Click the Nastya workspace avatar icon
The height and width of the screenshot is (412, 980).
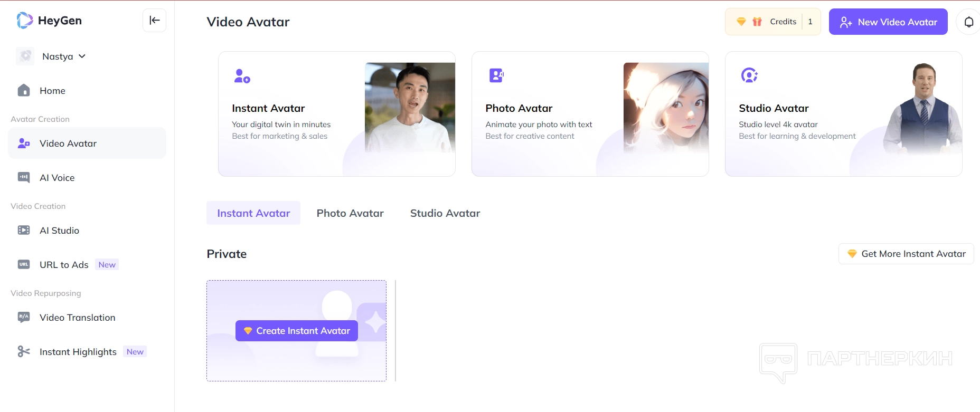click(25, 56)
